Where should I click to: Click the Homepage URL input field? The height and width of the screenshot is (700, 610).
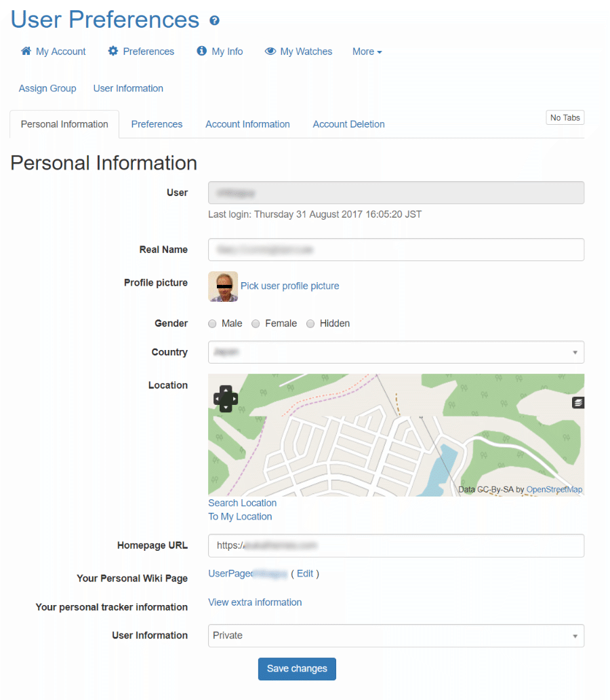point(396,545)
